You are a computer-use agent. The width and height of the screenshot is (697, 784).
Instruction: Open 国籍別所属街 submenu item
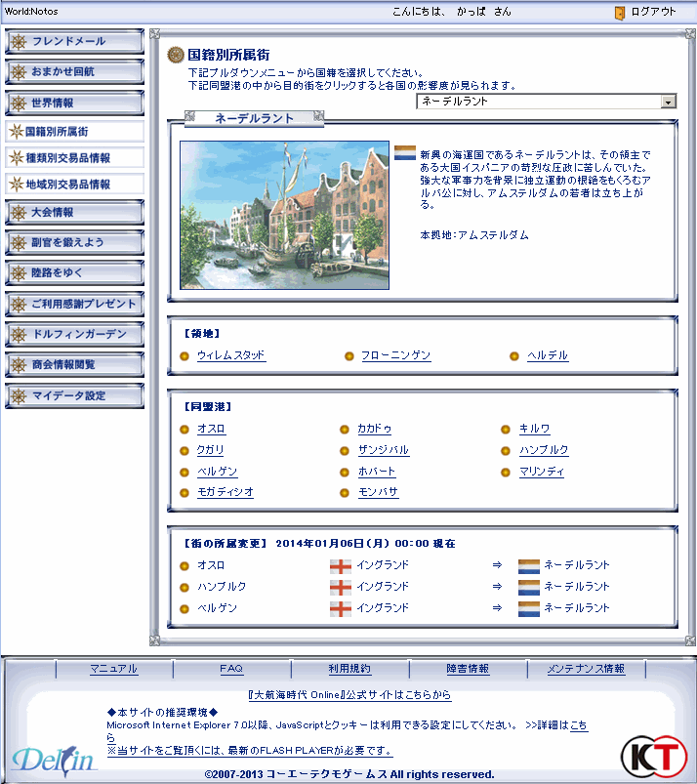click(74, 132)
